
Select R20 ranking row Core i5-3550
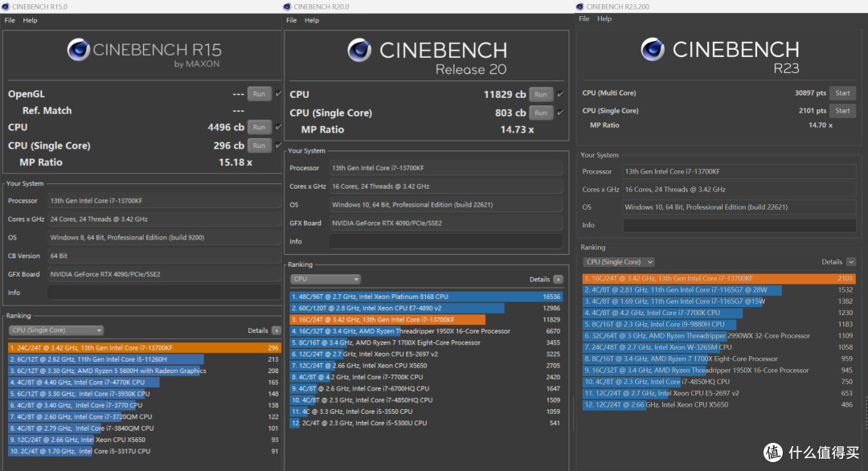(426, 412)
